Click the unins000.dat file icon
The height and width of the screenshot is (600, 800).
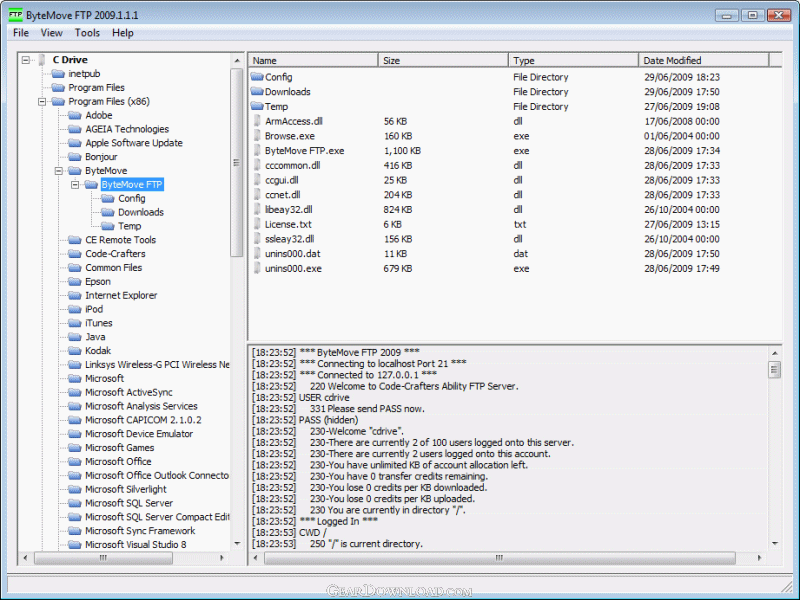point(257,254)
